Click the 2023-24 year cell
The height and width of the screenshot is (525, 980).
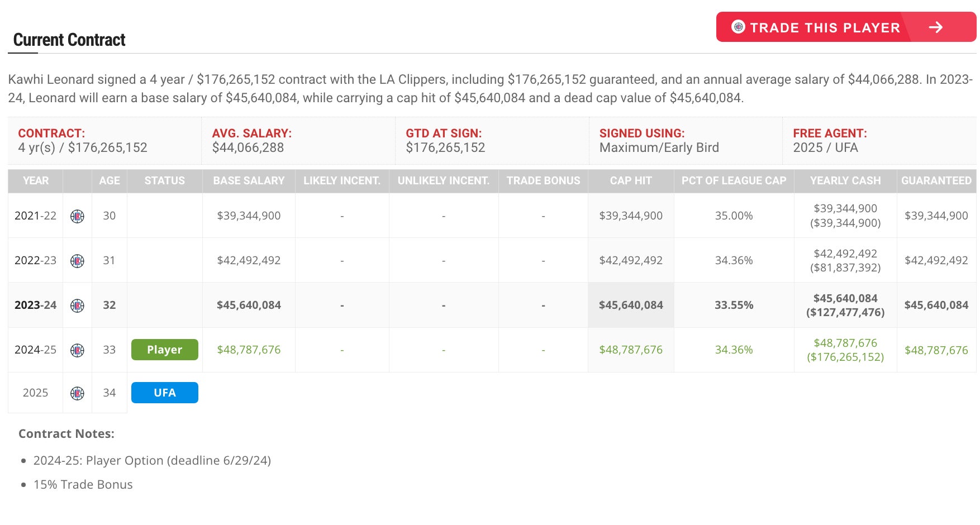tap(35, 305)
